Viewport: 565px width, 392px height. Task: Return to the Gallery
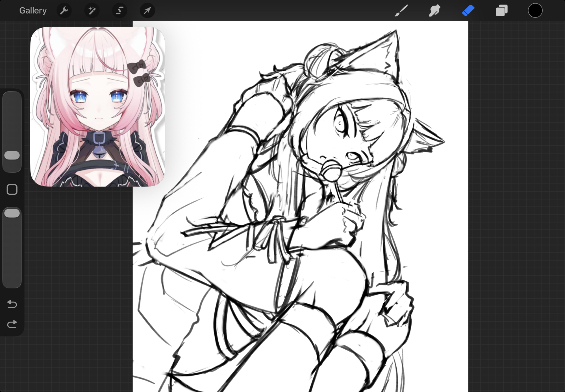33,11
